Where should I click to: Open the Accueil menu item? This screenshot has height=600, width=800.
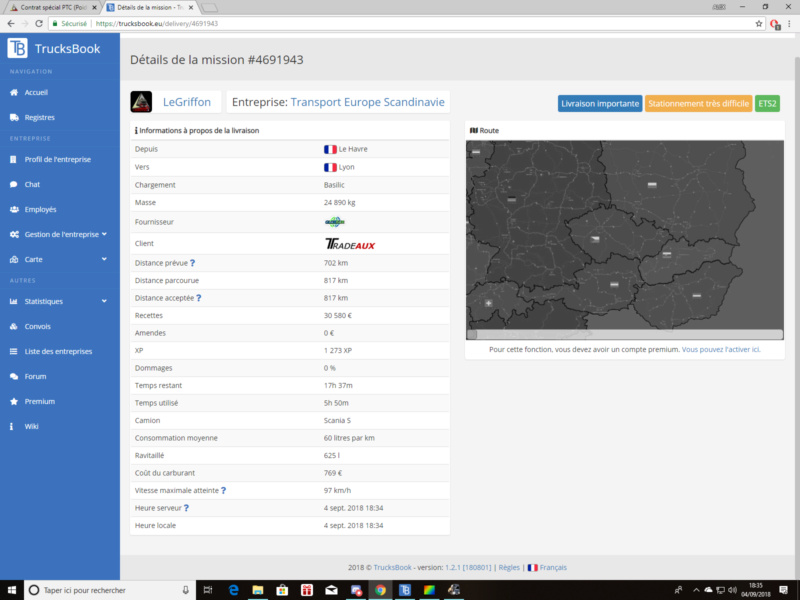point(60,92)
